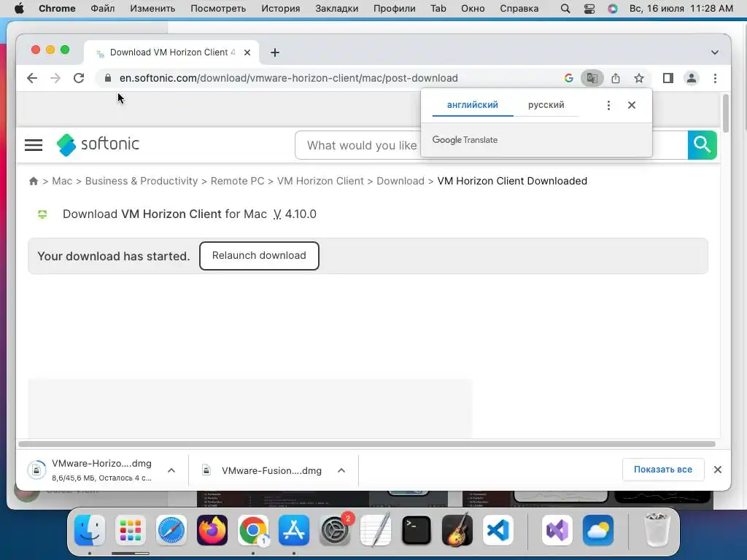The height and width of the screenshot is (560, 747).
Task: Expand VMware-Horizon download options chevron
Action: click(171, 470)
